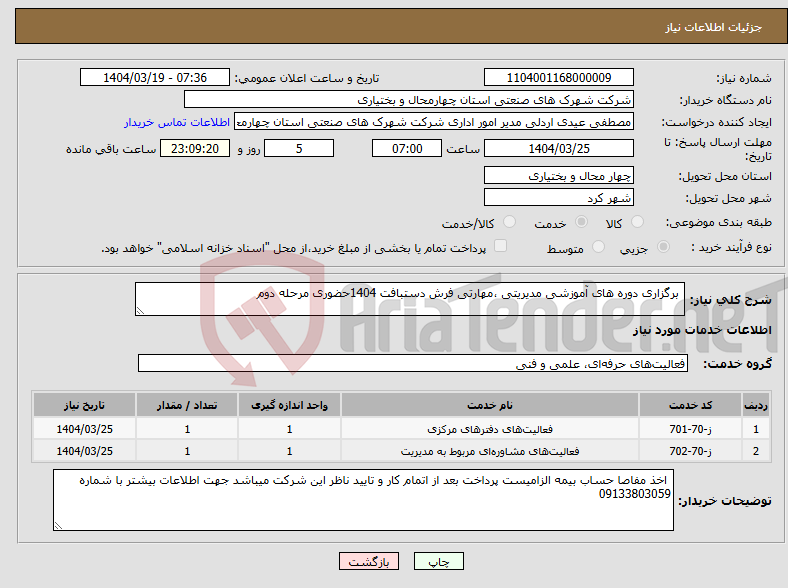Click the شرح کلی نیاز description textarea
Viewport: 788px width, 588px height.
410,299
